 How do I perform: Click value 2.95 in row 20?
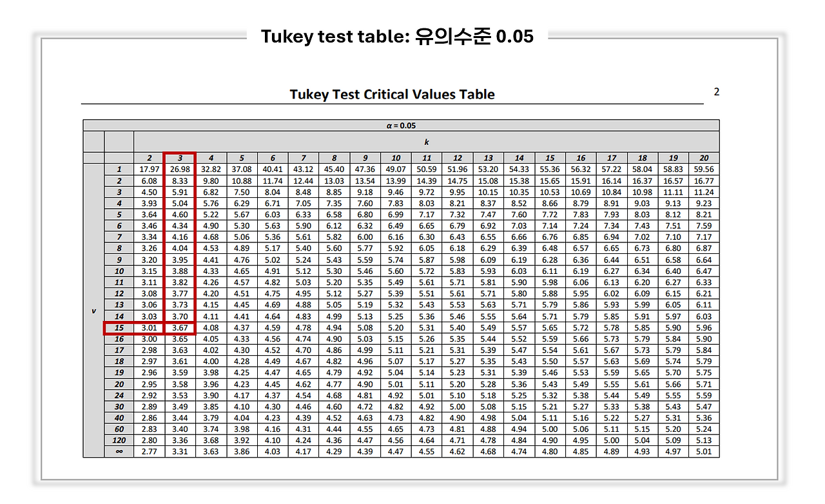click(x=150, y=384)
